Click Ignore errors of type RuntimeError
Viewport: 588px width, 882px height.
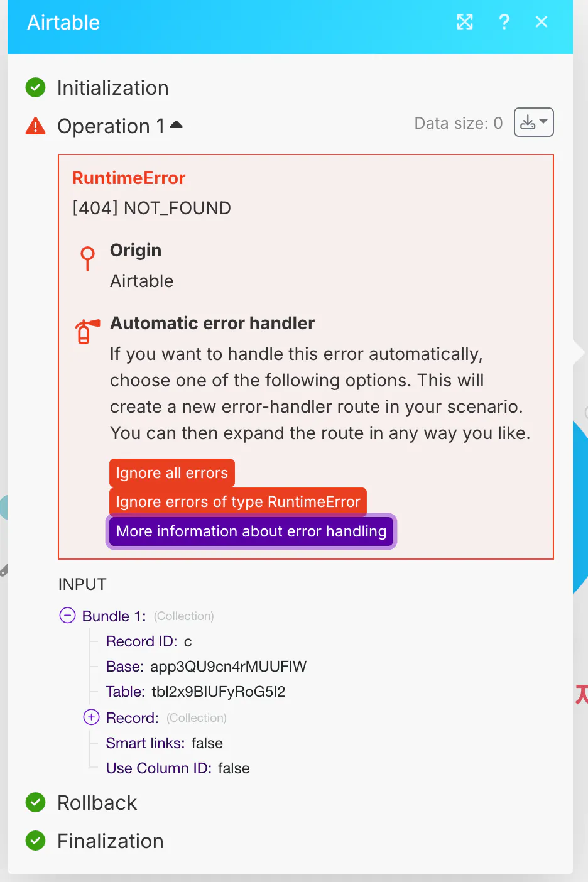tap(238, 502)
